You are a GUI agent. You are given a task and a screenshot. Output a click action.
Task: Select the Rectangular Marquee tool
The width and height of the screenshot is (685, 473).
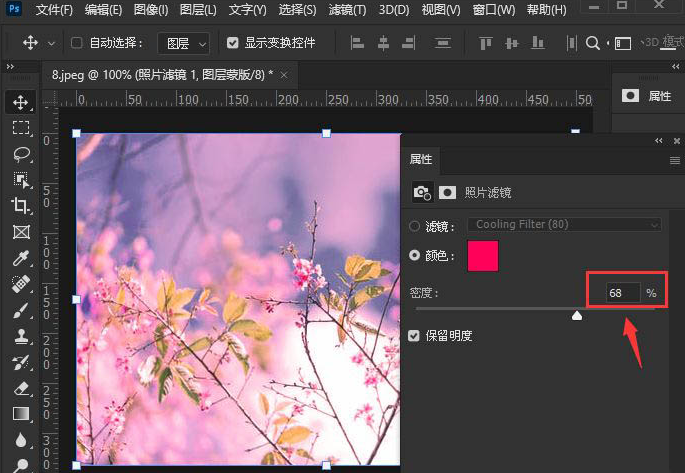click(x=21, y=128)
